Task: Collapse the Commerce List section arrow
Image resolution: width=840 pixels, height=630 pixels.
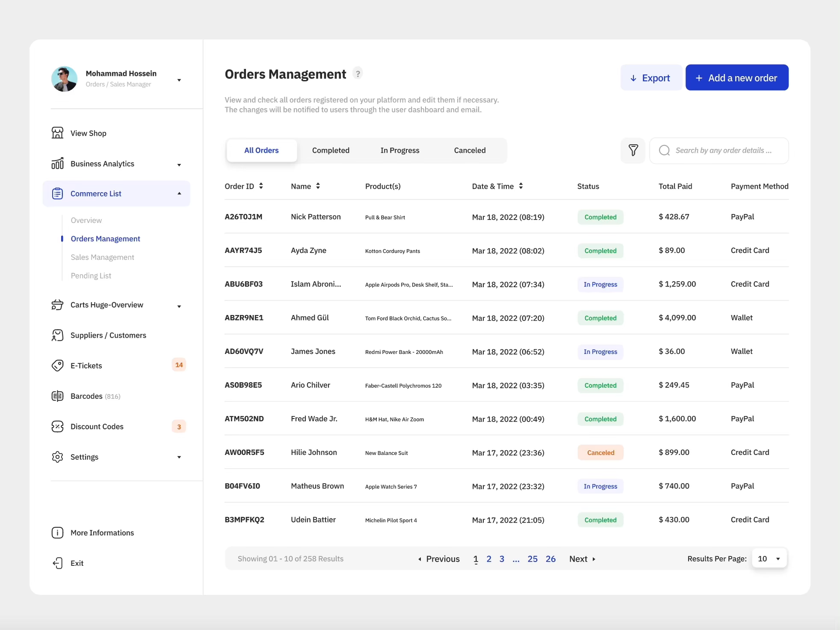Action: pos(179,193)
